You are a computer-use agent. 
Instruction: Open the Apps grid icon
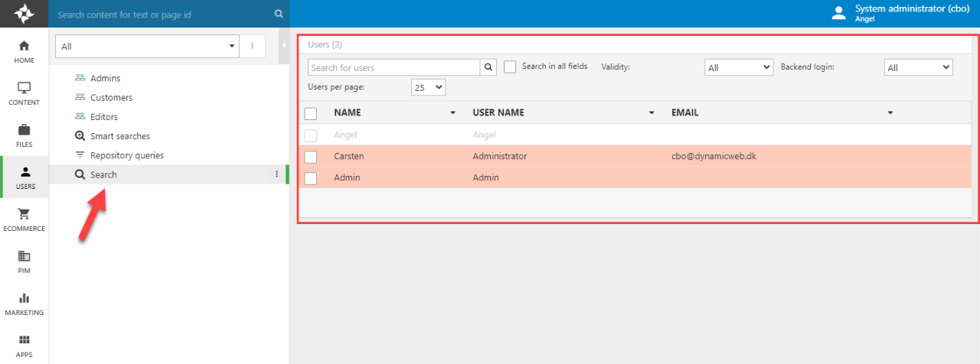[24, 346]
